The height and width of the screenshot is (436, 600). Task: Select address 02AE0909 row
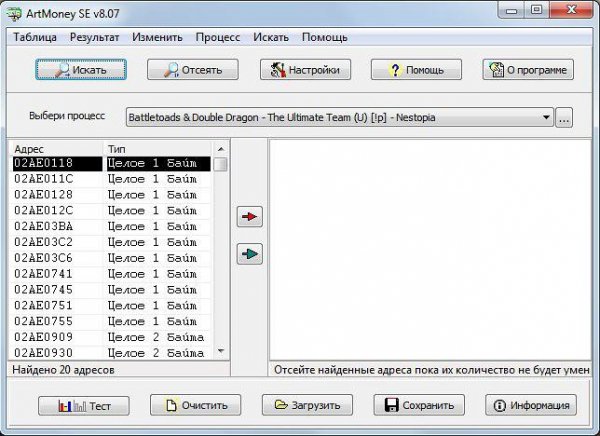pyautogui.click(x=111, y=337)
